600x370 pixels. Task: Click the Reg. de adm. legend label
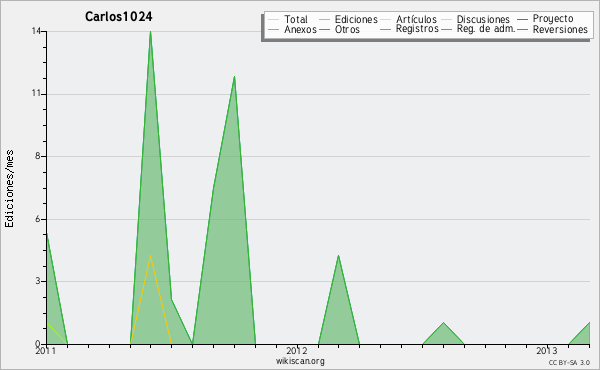click(x=486, y=29)
